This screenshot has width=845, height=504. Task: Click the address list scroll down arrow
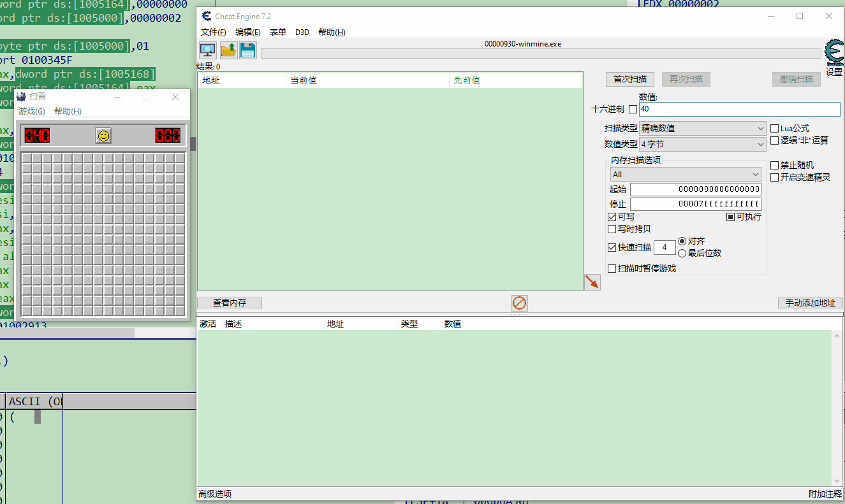(837, 480)
